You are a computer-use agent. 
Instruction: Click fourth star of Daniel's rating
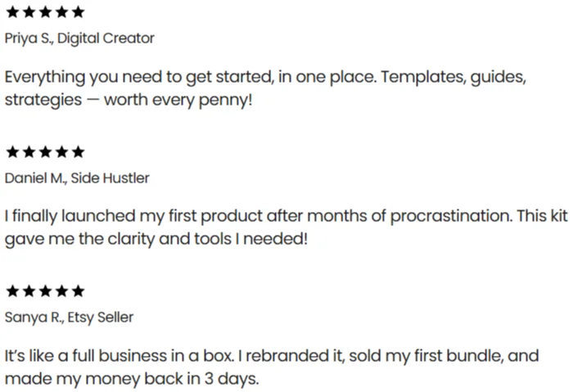point(61,152)
